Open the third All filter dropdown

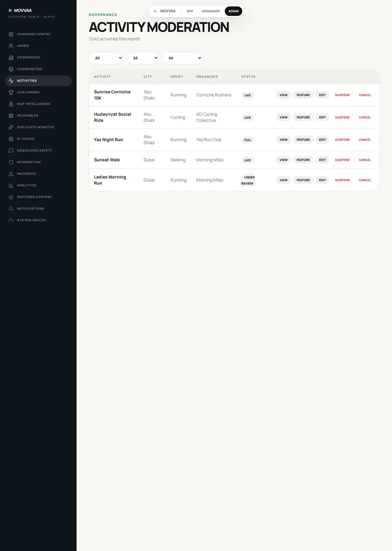(183, 58)
